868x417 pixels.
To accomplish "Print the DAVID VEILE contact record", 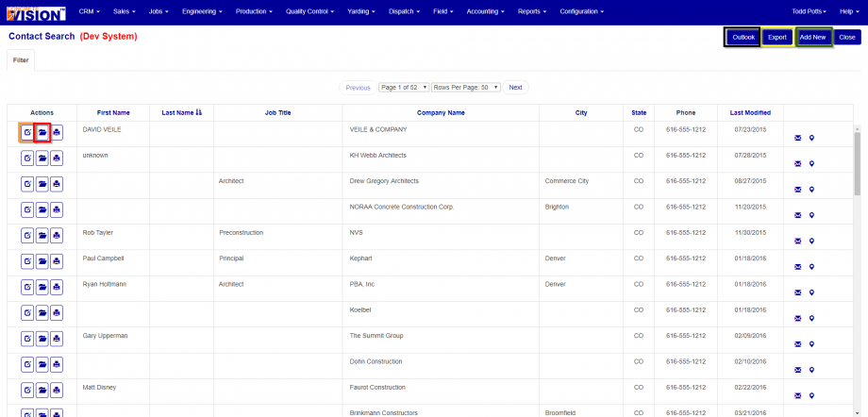I will [x=57, y=132].
